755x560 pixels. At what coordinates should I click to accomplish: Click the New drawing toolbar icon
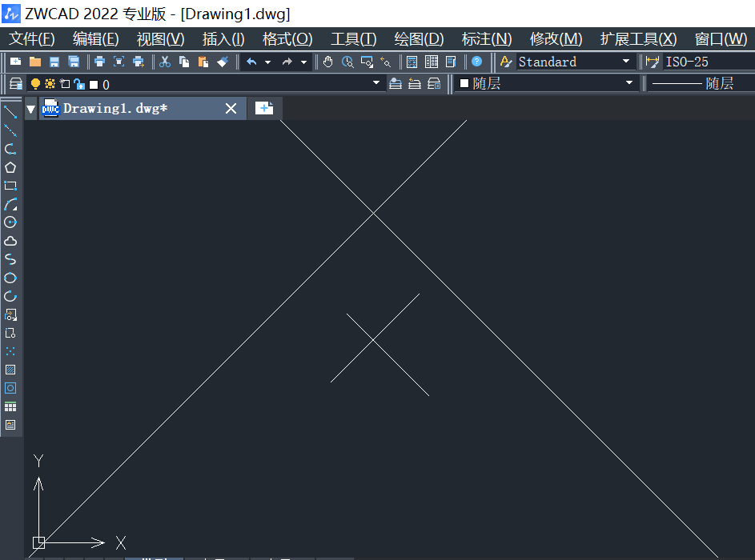[15, 62]
